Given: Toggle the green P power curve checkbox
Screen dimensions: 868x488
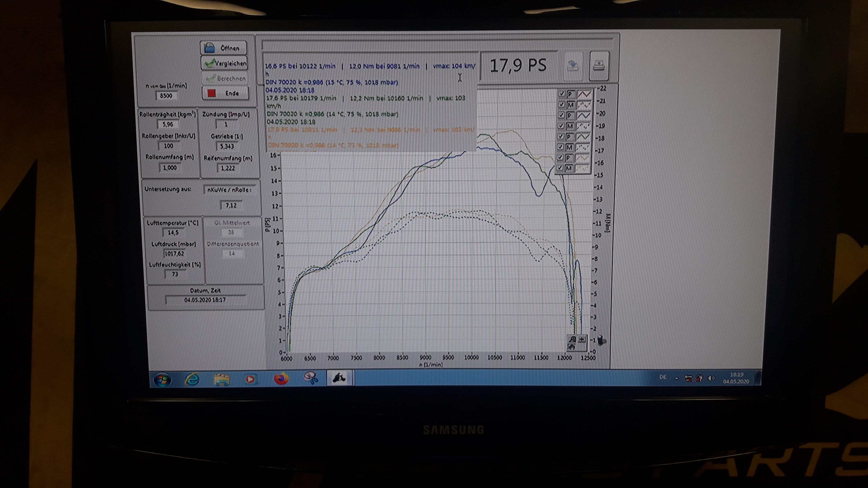Looking at the screenshot, I should click(x=561, y=136).
